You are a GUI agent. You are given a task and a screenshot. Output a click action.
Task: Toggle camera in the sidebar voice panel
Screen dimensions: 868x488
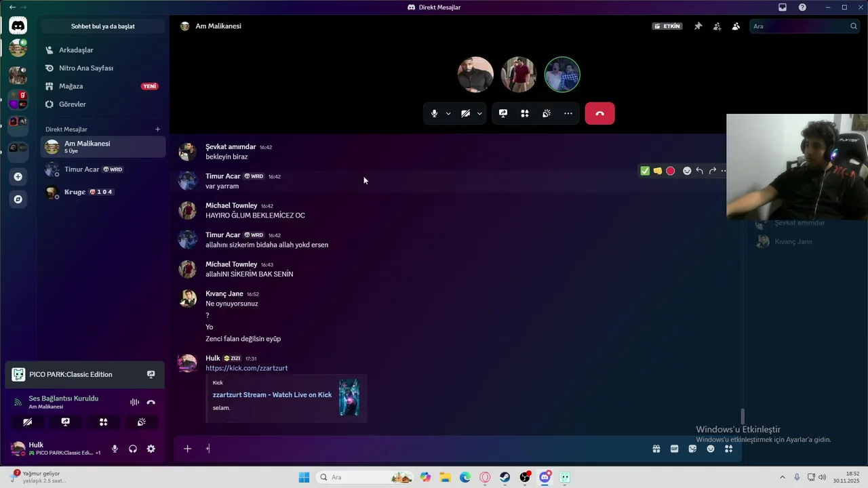(x=27, y=422)
